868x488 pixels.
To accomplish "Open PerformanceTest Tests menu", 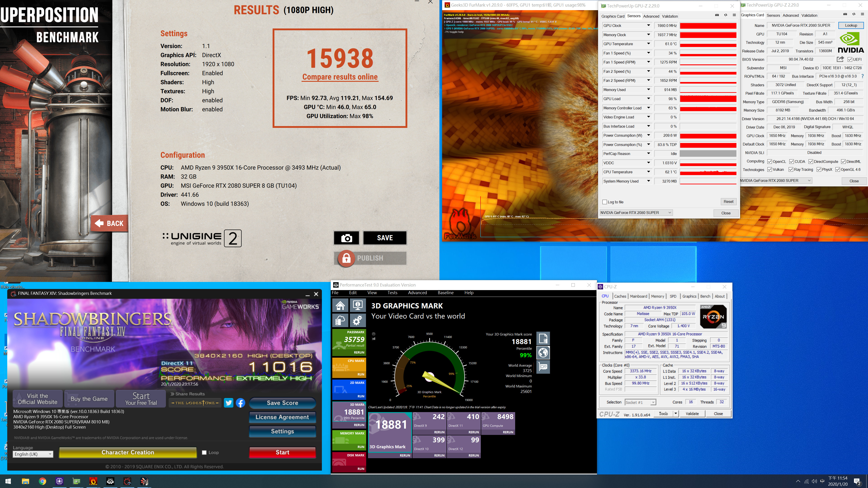I will pyautogui.click(x=392, y=293).
